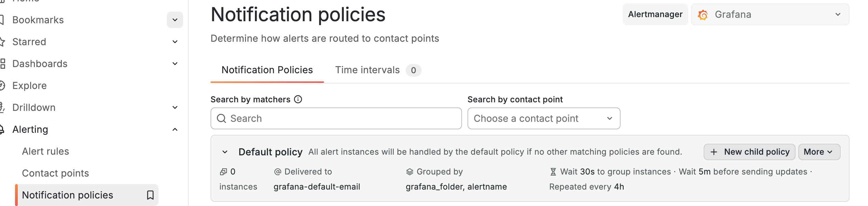Focus the Search by matchers field
Screen dimensions: 868x206
click(342, 118)
